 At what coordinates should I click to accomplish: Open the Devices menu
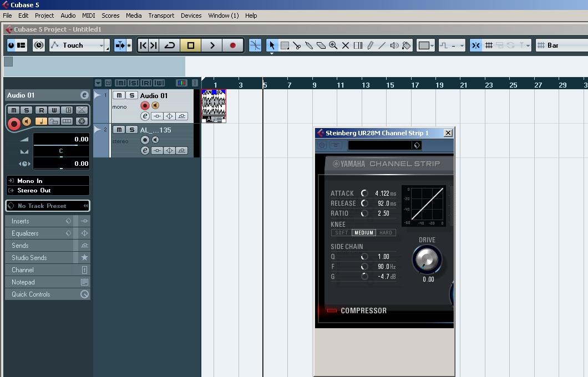[191, 16]
